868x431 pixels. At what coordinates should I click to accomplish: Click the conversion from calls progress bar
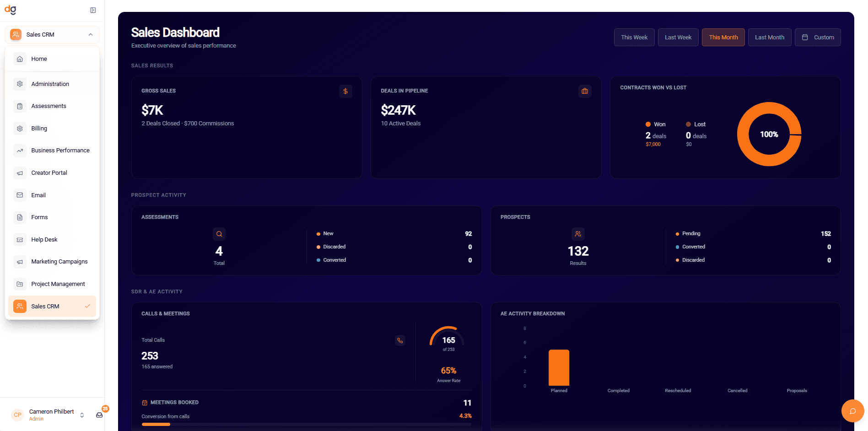pos(306,424)
